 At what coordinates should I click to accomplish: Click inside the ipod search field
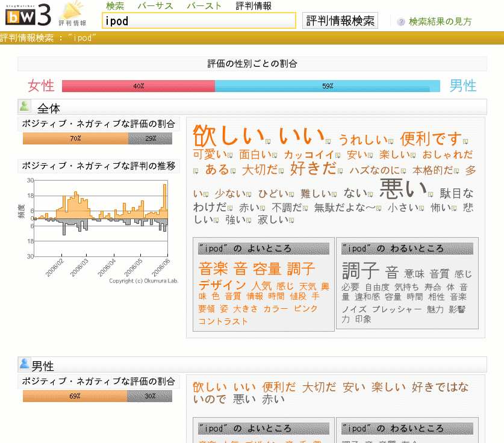(x=199, y=20)
